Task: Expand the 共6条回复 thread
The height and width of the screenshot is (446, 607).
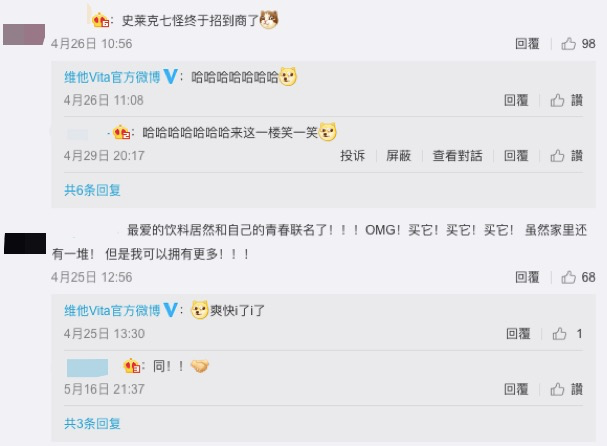Action: pyautogui.click(x=92, y=190)
